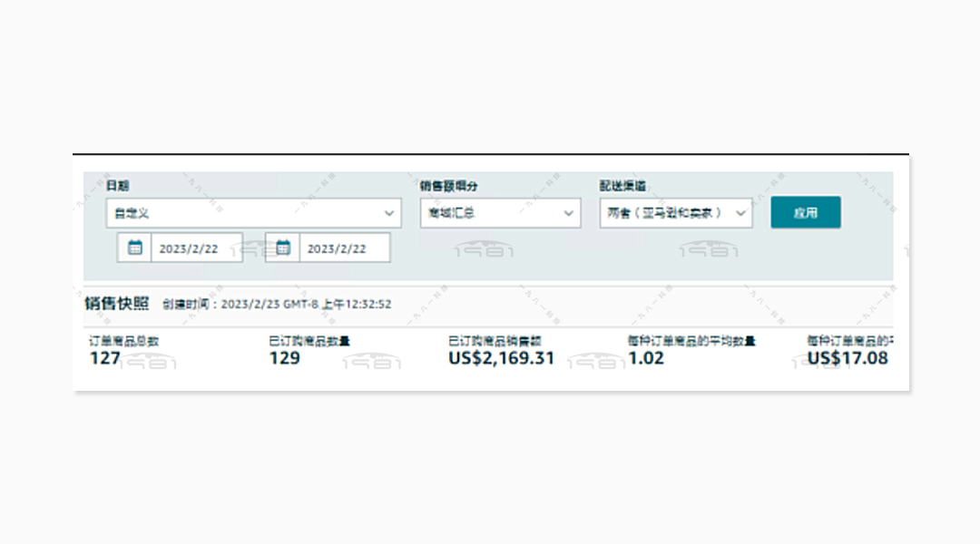This screenshot has height=544, width=980.
Task: Click the US$2,169.31 sales value
Action: pyautogui.click(x=501, y=358)
